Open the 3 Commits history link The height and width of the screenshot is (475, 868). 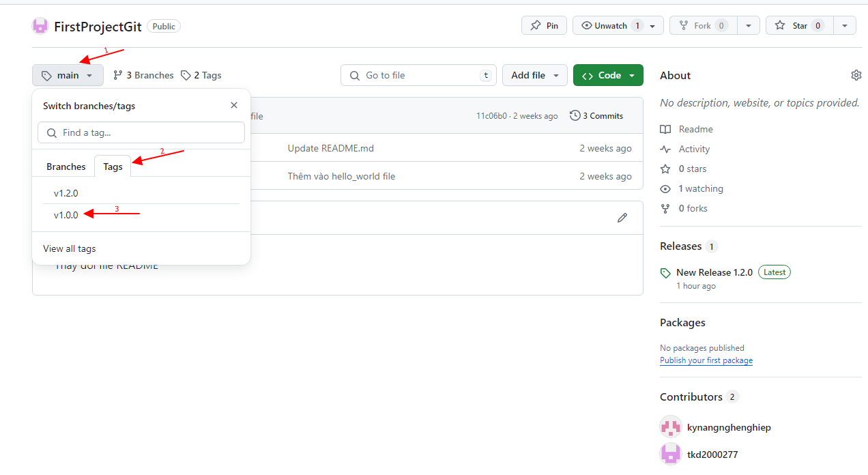tap(596, 116)
